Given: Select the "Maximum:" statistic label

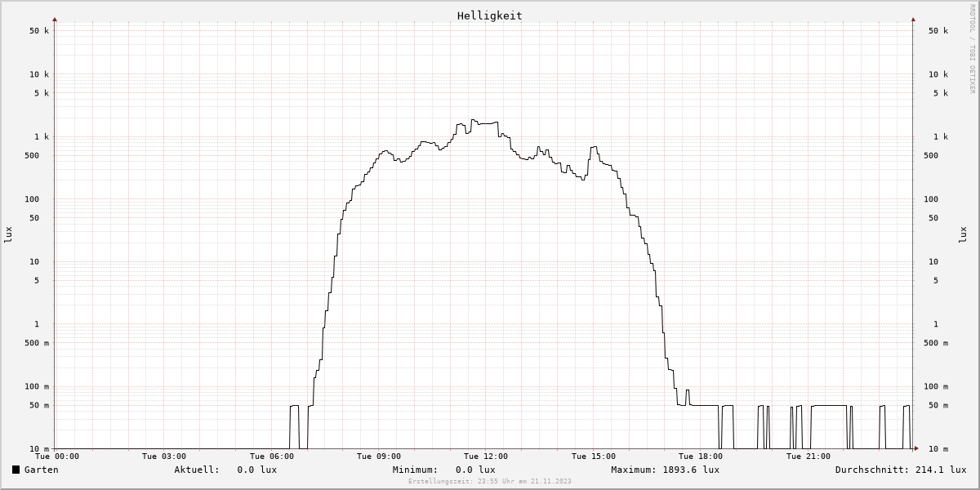Looking at the screenshot, I should pyautogui.click(x=634, y=470).
